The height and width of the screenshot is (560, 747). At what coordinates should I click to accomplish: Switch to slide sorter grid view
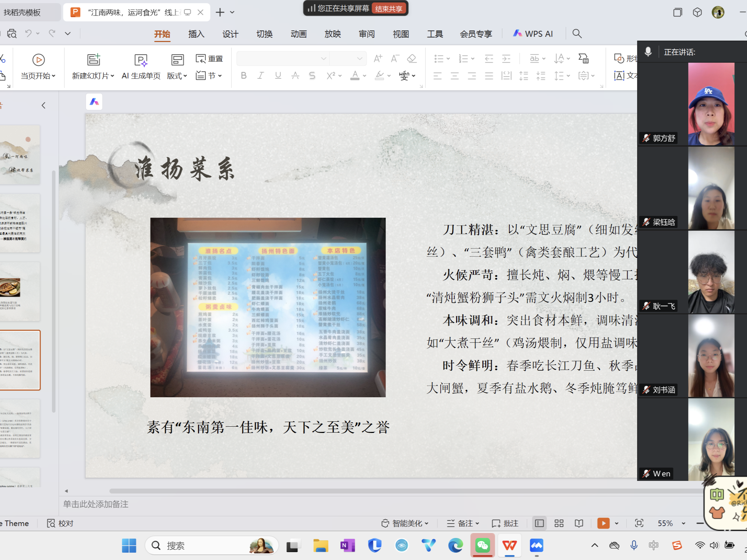(559, 523)
